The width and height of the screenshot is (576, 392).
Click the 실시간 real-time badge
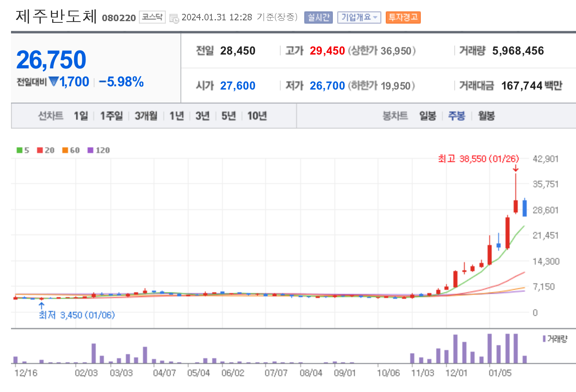tap(319, 18)
